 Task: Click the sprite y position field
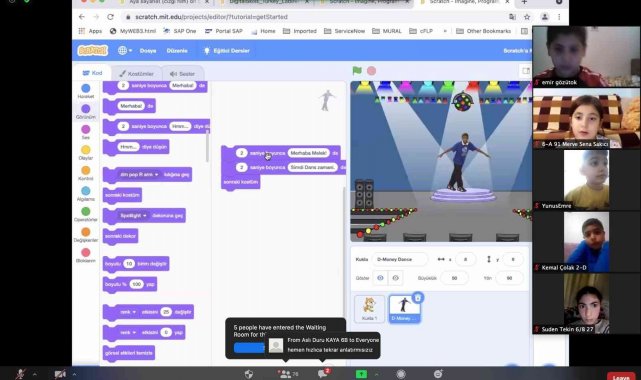(x=513, y=259)
